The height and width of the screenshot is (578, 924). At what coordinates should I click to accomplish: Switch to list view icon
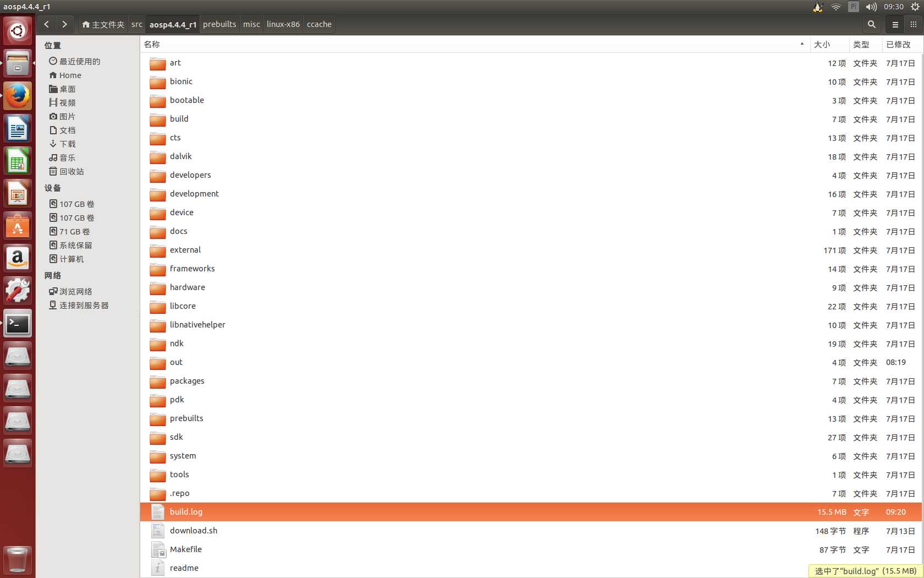(x=895, y=24)
